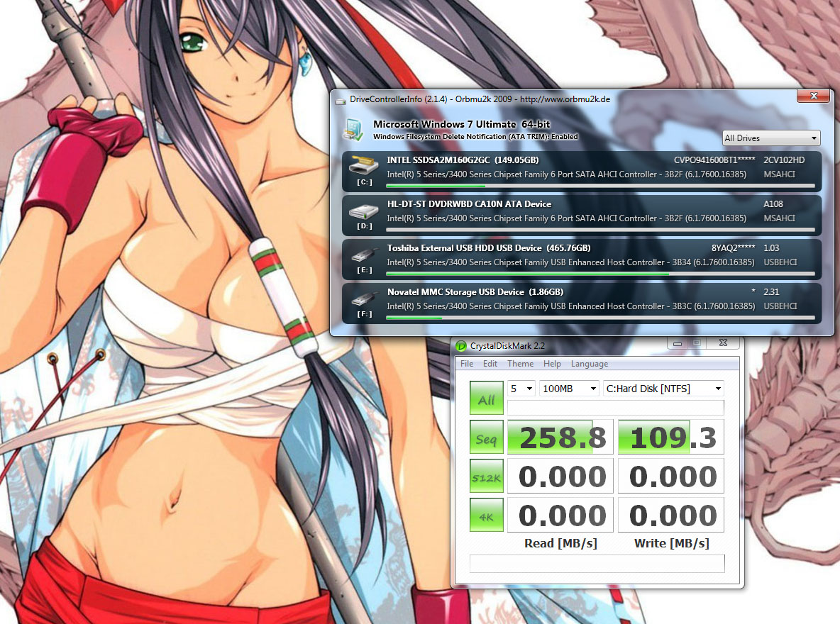The height and width of the screenshot is (624, 840).
Task: Start the Seq sequential benchmark
Action: click(x=487, y=437)
